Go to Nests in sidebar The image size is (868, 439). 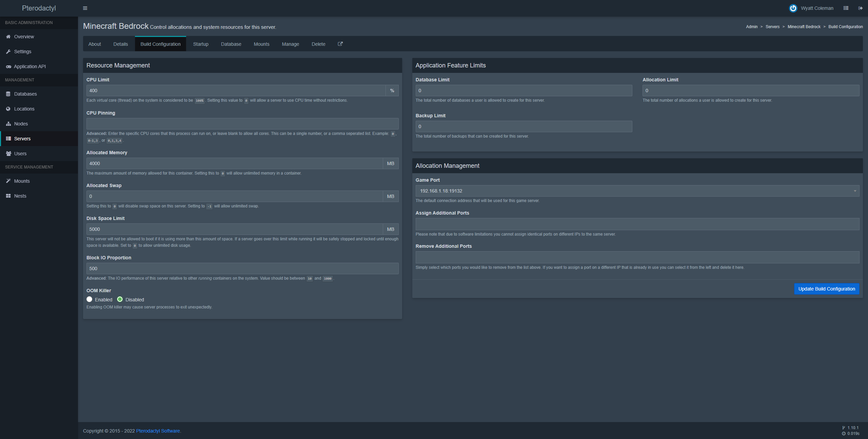coord(20,196)
